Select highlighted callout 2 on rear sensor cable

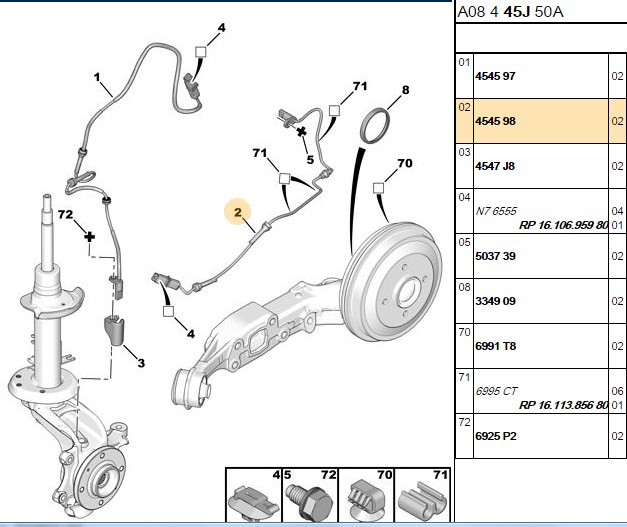(238, 212)
